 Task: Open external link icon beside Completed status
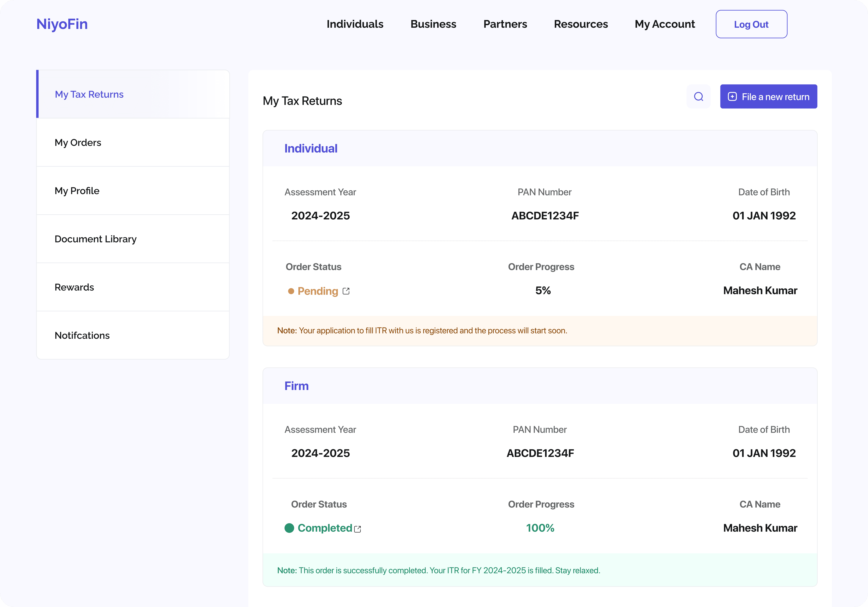tap(358, 529)
